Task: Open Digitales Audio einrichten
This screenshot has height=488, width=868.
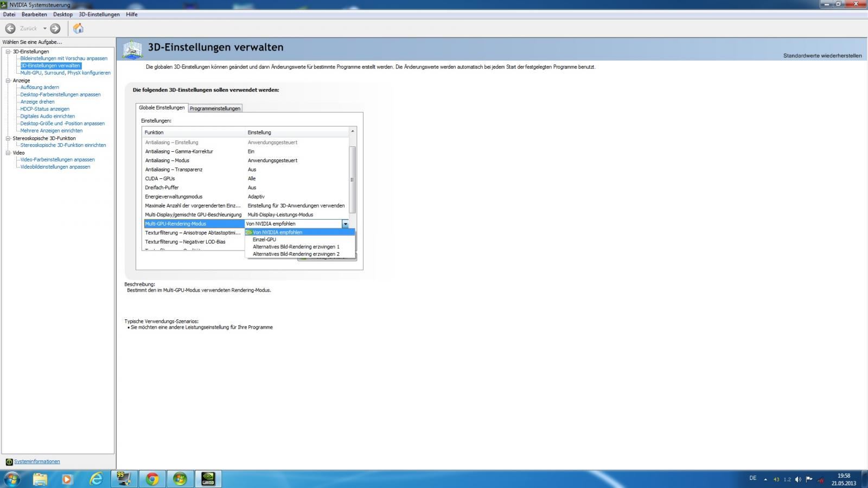Action: click(x=48, y=116)
